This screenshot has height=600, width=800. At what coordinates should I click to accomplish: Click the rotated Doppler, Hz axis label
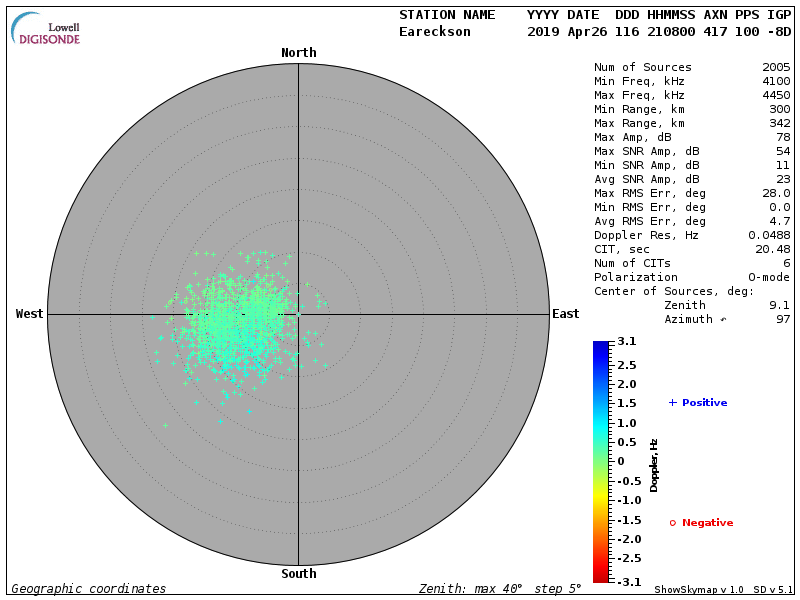tap(654, 465)
